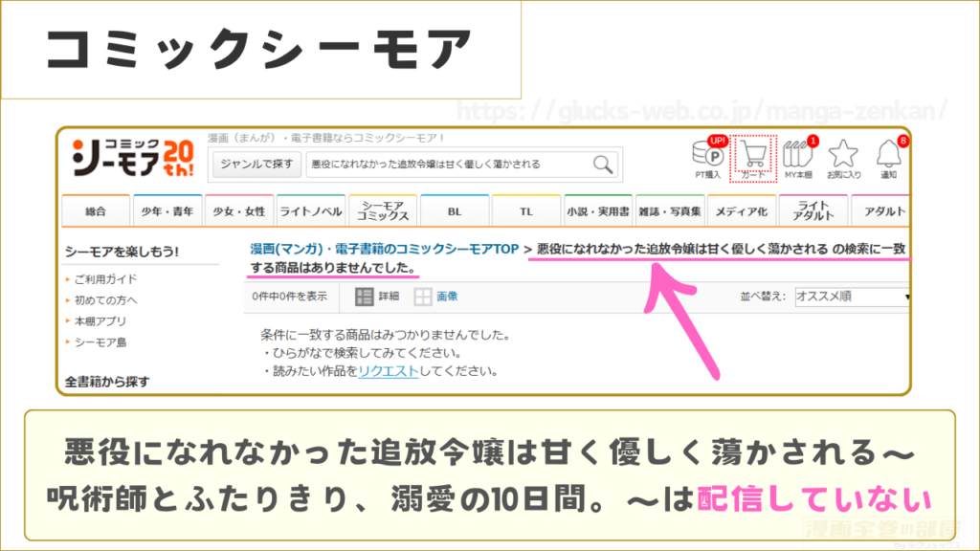980x551 pixels.
Task: Open シーモア島 sidebar link
Action: pyautogui.click(x=100, y=342)
